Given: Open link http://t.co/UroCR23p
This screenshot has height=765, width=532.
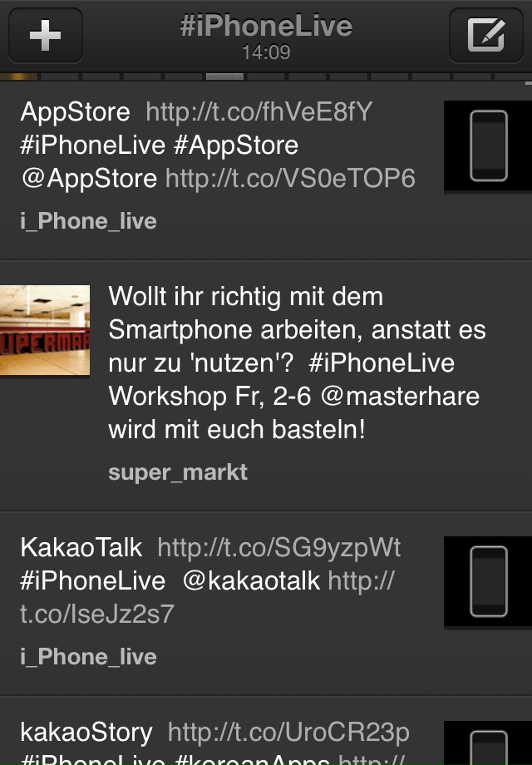Looking at the screenshot, I should coord(288,733).
